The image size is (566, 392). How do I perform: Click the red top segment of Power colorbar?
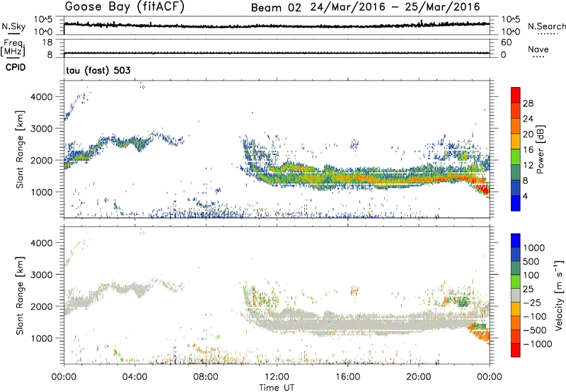click(x=516, y=95)
